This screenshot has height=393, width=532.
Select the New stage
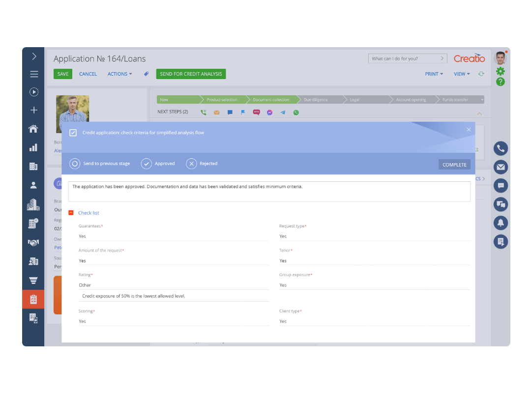(x=178, y=100)
